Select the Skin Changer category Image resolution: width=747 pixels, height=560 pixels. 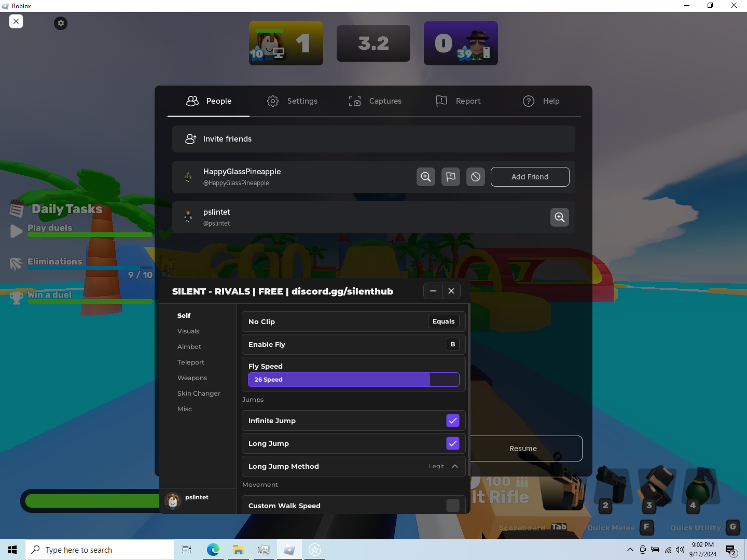coord(199,393)
